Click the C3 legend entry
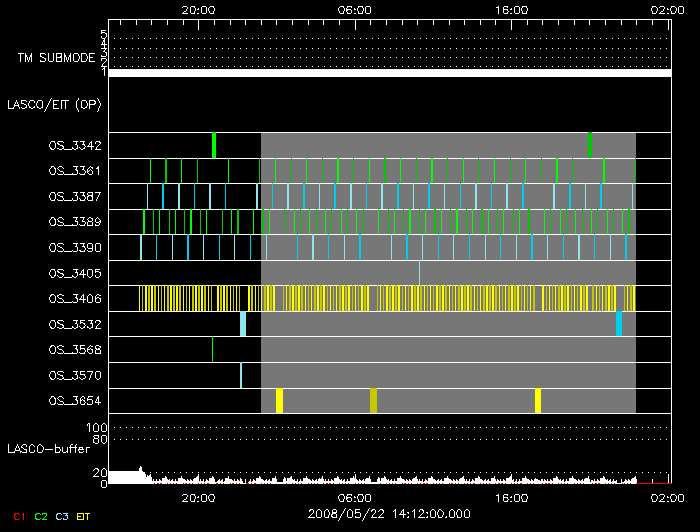The height and width of the screenshot is (532, 700). (x=63, y=517)
